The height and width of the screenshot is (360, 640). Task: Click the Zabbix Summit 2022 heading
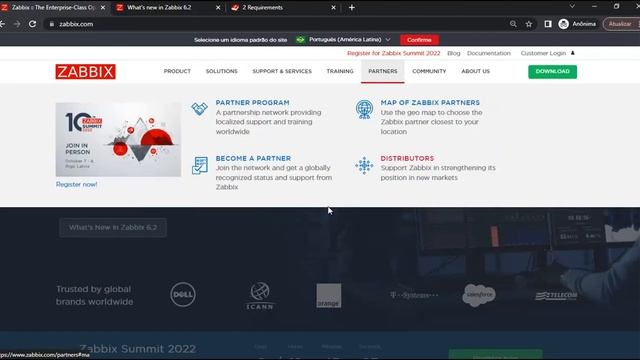coord(138,349)
